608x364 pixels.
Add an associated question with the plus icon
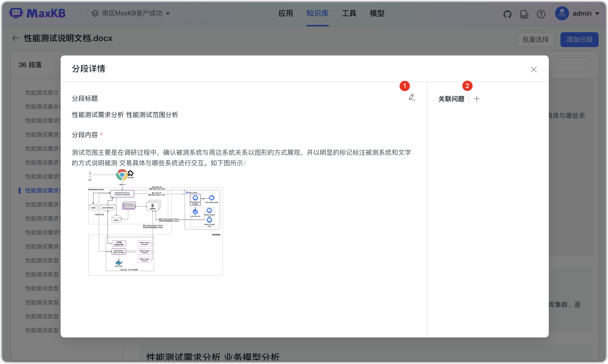click(x=477, y=99)
